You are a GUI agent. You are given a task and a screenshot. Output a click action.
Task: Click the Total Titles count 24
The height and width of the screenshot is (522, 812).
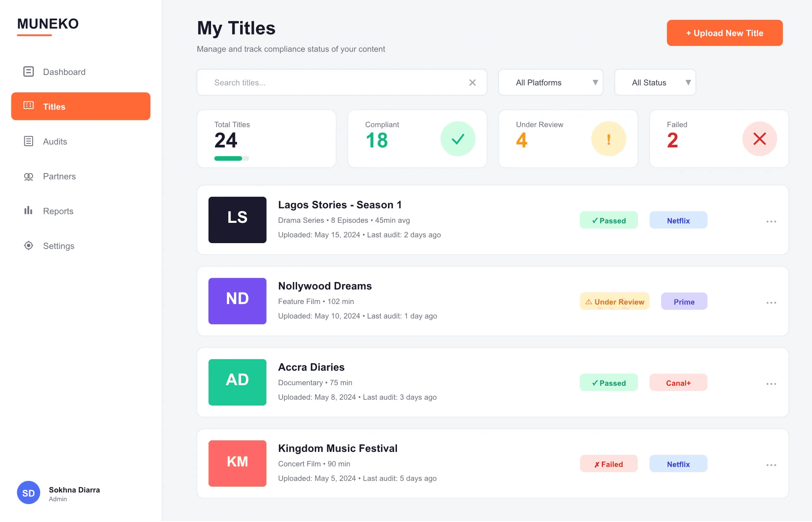[226, 140]
